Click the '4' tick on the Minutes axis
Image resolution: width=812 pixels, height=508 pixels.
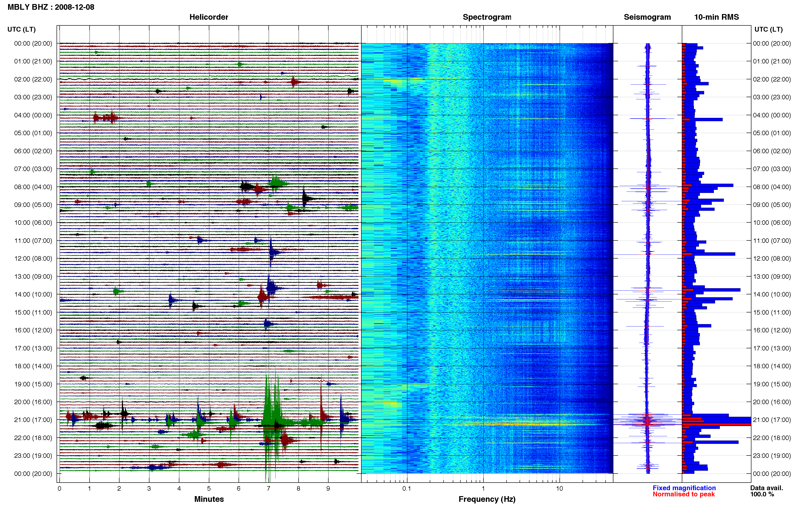179,489
